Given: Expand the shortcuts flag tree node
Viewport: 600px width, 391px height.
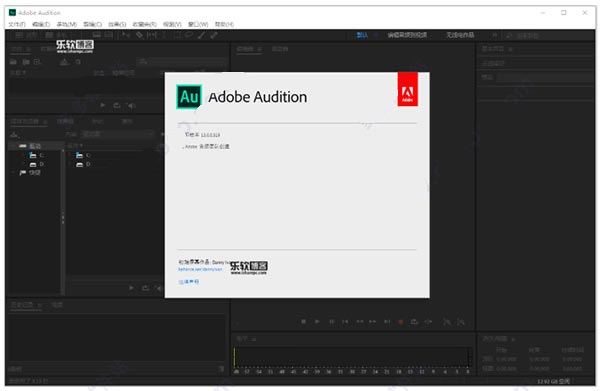Looking at the screenshot, I should 14,173.
